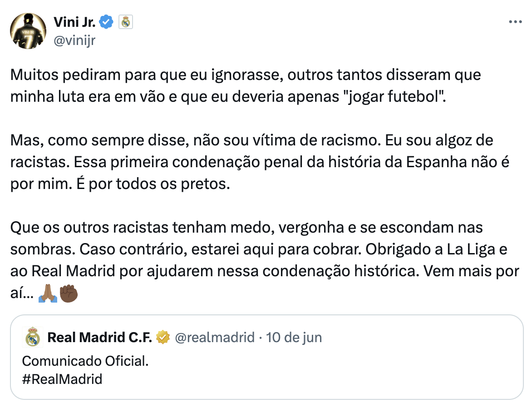Click the raised fist emoji

[x=69, y=294]
